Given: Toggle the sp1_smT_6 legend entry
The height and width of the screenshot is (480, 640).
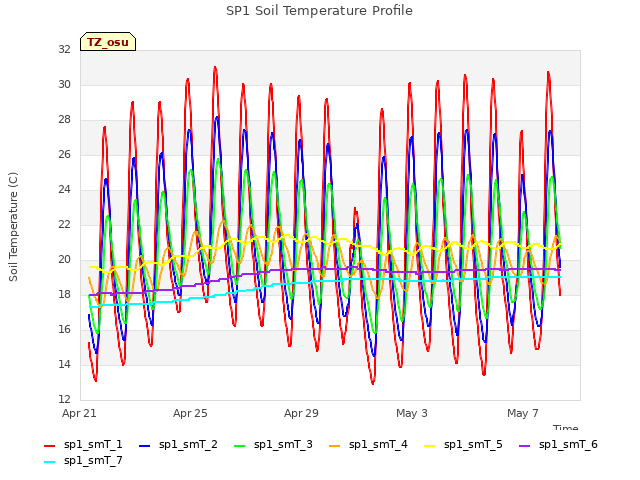Looking at the screenshot, I should pos(558,445).
